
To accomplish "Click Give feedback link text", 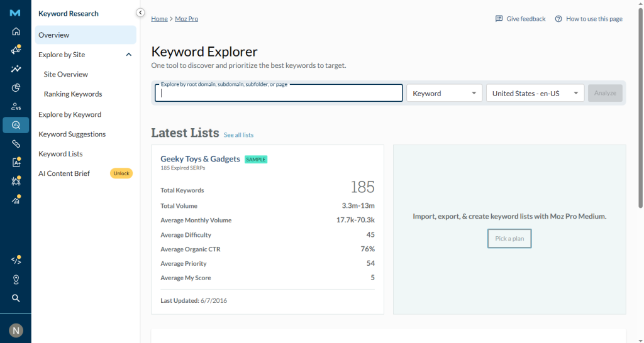I will click(x=526, y=19).
